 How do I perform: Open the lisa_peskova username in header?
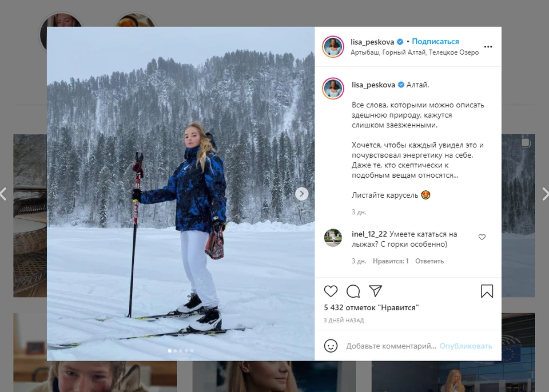372,42
